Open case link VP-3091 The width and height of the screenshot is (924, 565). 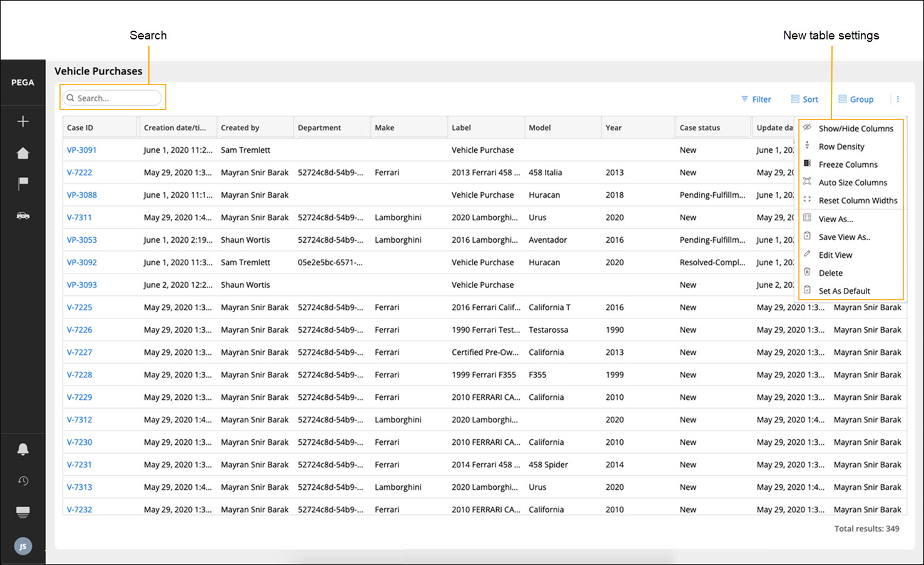click(82, 150)
